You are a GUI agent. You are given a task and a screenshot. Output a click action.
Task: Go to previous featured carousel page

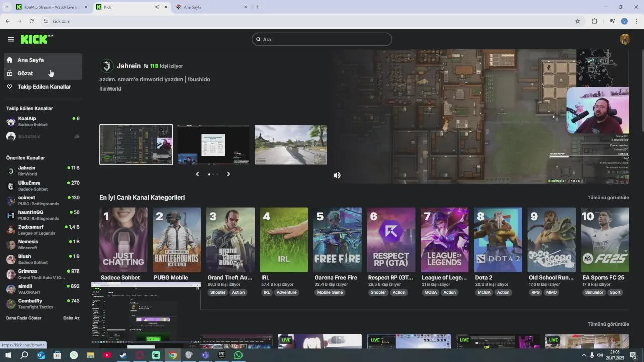tap(197, 174)
